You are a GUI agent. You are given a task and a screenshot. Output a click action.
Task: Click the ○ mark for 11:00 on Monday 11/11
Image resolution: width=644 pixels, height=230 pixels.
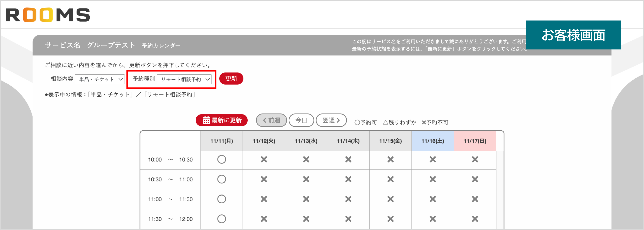tap(222, 199)
